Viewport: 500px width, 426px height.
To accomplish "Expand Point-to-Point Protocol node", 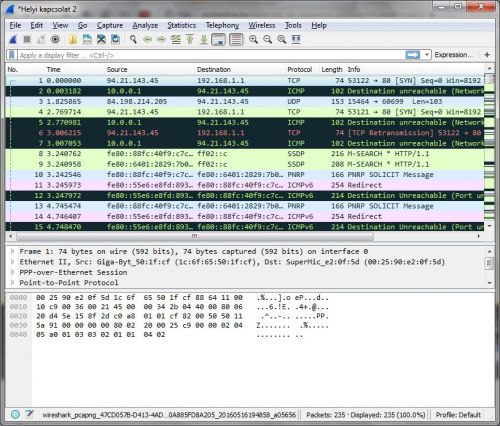I will pos(12,282).
